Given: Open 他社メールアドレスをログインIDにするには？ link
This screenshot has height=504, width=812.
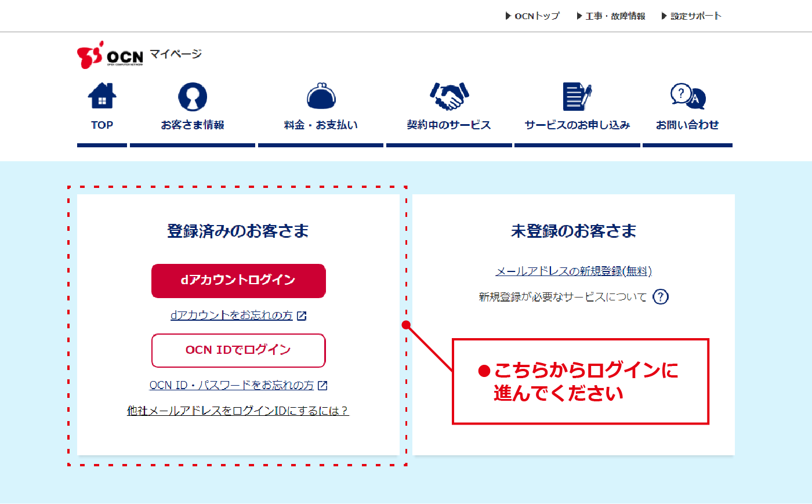Looking at the screenshot, I should point(238,411).
